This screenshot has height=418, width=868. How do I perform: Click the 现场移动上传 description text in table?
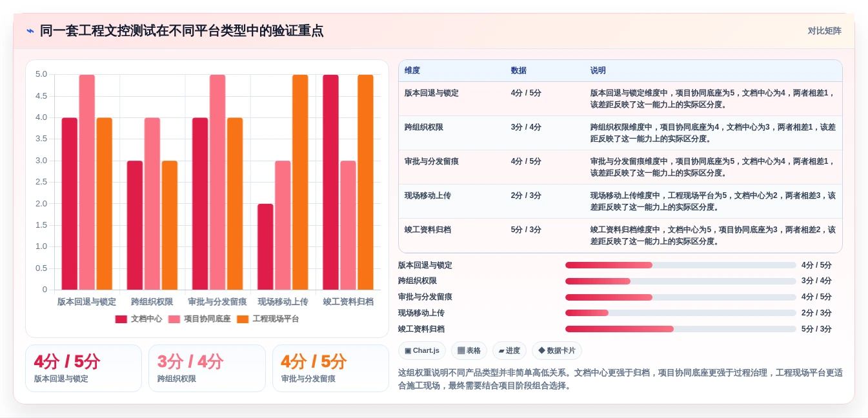[712, 201]
